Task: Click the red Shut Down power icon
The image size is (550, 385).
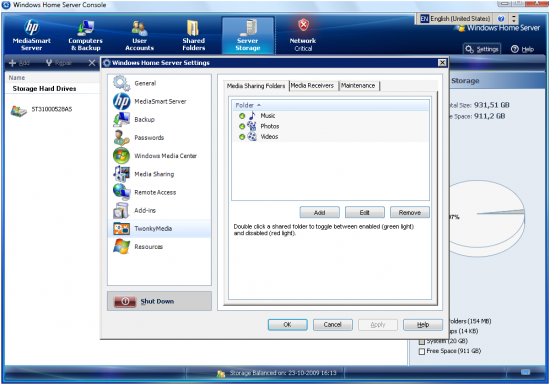Action: pos(125,301)
